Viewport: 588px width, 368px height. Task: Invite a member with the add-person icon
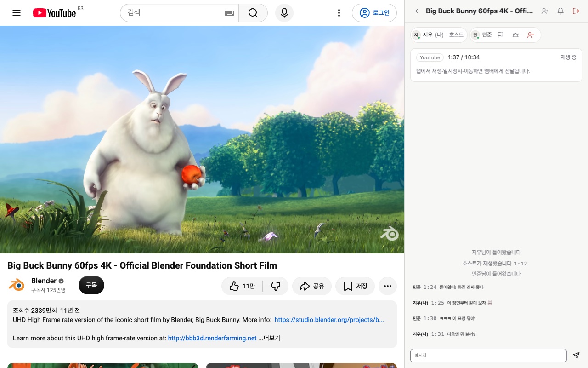[545, 11]
